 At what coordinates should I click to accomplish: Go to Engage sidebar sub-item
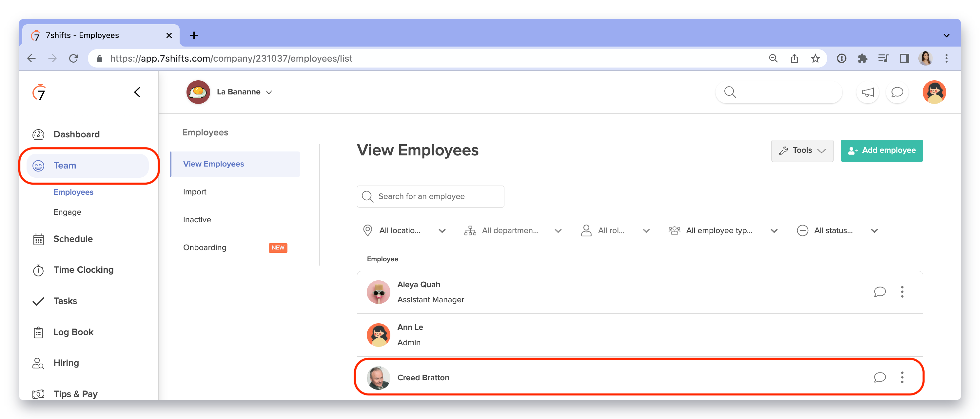pos(67,212)
